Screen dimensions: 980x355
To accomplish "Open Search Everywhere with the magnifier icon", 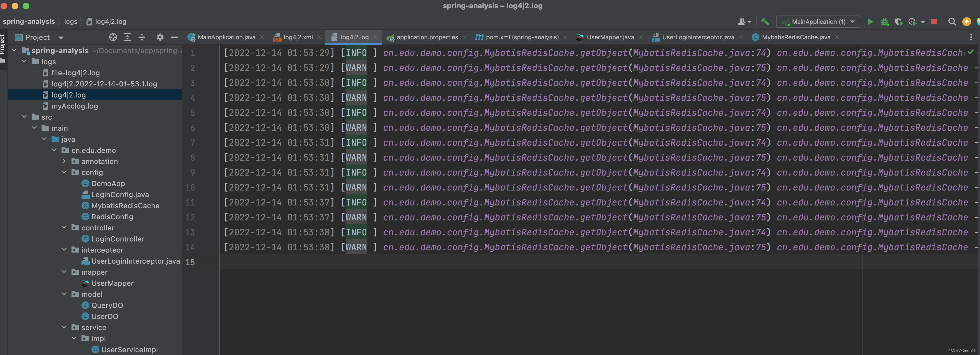I will pos(952,22).
